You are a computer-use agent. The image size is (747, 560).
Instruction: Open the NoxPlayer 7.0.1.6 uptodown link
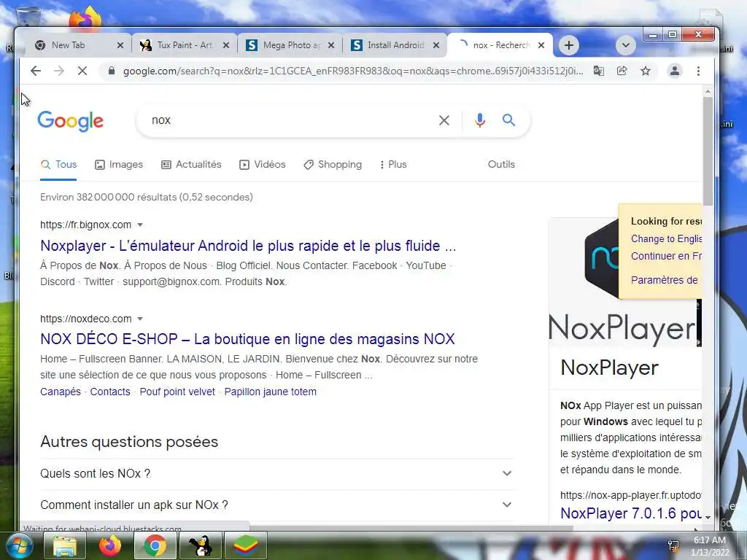coord(630,513)
